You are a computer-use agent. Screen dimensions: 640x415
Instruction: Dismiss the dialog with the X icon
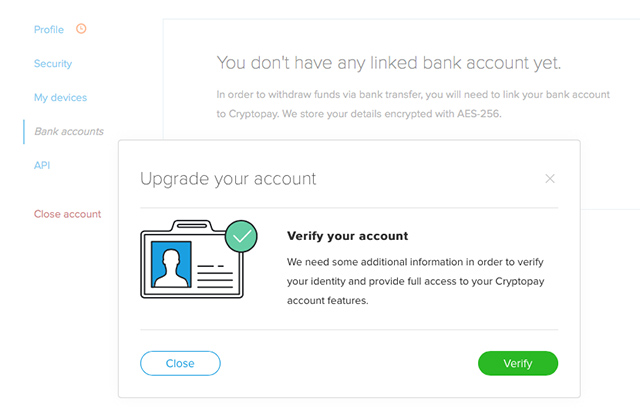[550, 179]
